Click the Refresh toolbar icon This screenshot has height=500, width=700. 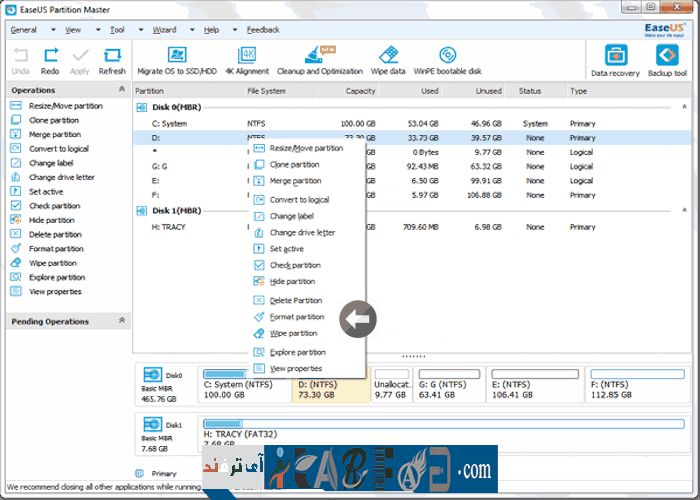112,59
